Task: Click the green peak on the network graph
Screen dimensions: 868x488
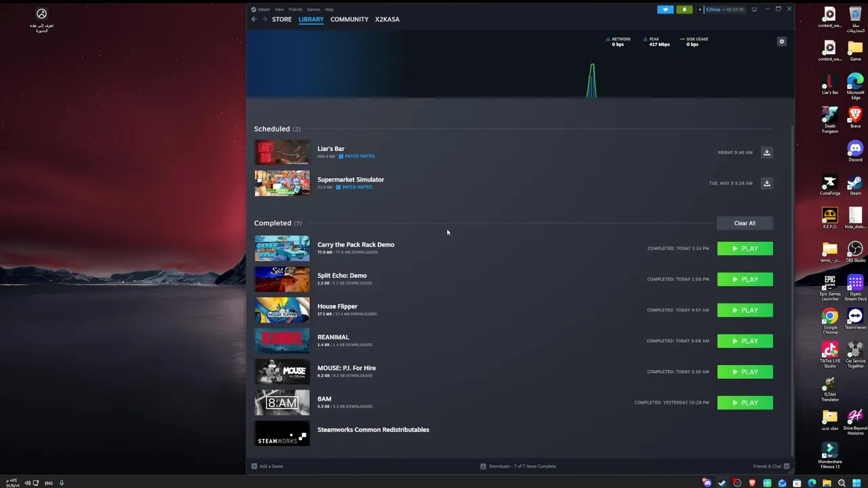Action: tap(592, 80)
